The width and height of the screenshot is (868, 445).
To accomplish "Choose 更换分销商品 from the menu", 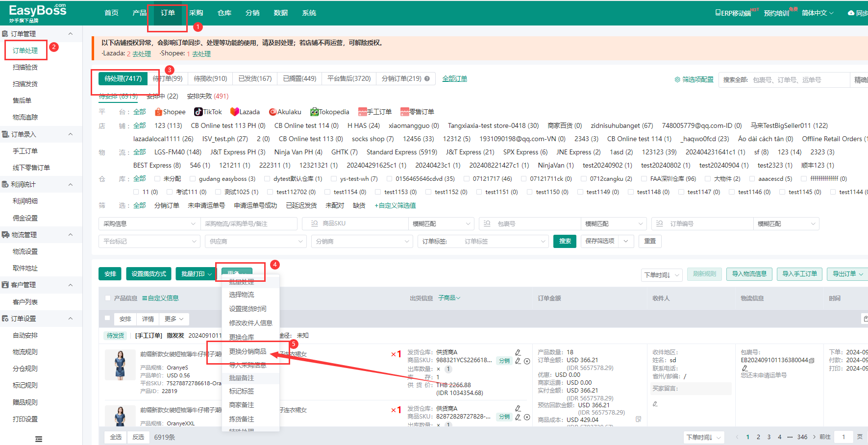I will pos(248,351).
